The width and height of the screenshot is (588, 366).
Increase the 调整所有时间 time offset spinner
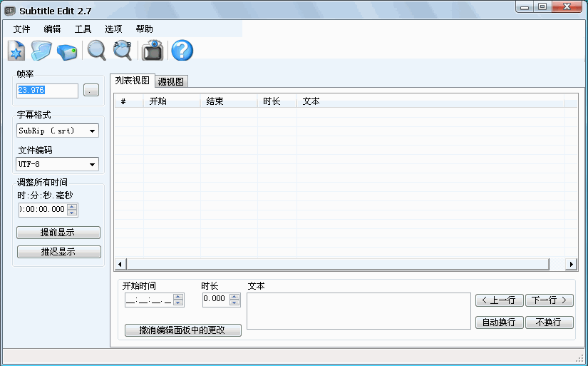(x=72, y=206)
